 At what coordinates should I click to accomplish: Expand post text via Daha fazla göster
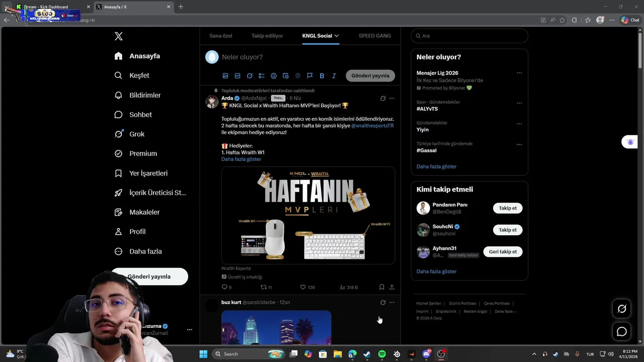(x=242, y=159)
